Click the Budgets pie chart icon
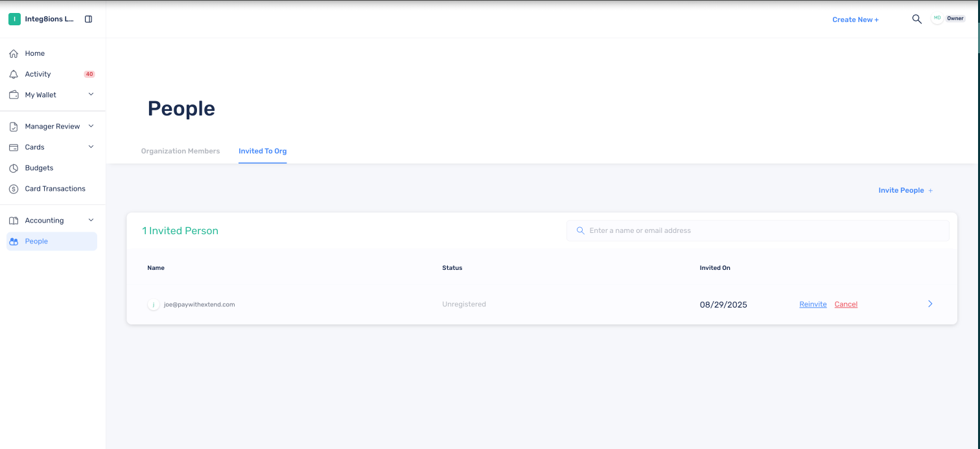980x449 pixels. 14,168
